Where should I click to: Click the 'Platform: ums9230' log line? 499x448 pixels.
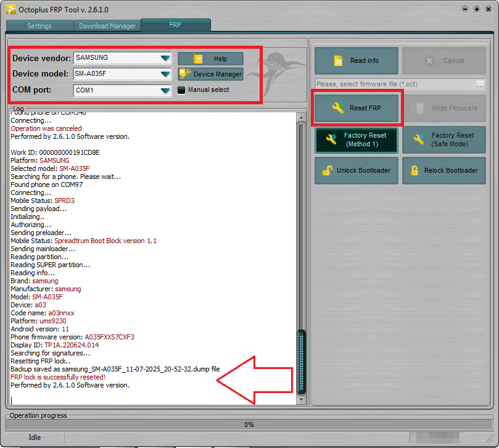point(38,321)
